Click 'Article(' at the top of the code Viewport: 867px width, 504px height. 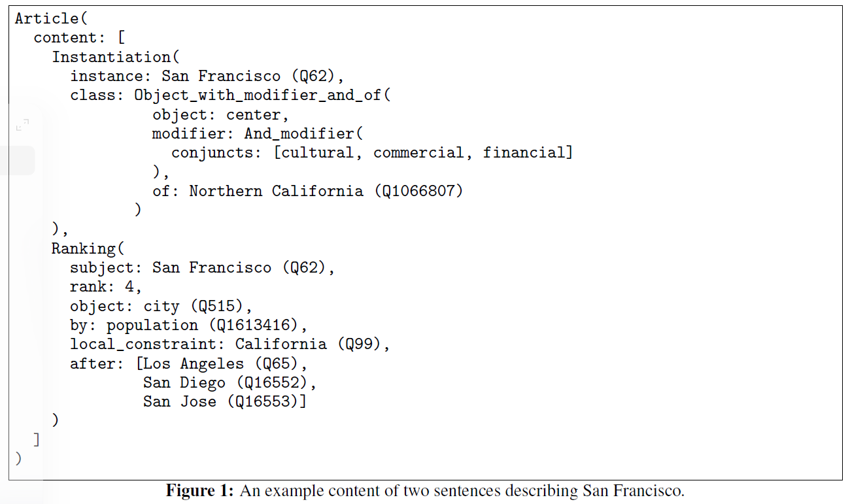51,18
